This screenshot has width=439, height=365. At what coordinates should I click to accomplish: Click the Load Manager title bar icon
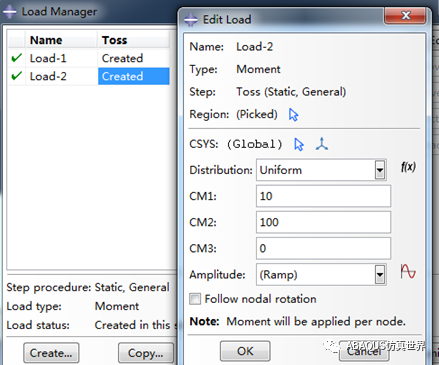10,12
